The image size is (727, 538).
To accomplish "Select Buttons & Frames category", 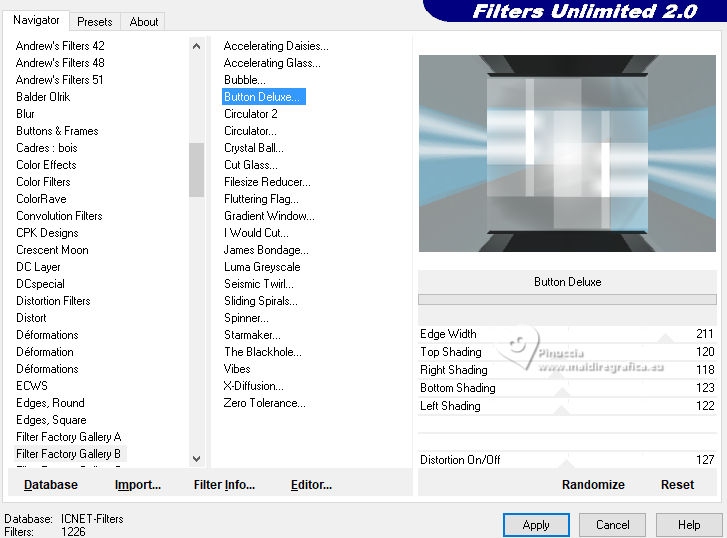I will click(x=57, y=131).
